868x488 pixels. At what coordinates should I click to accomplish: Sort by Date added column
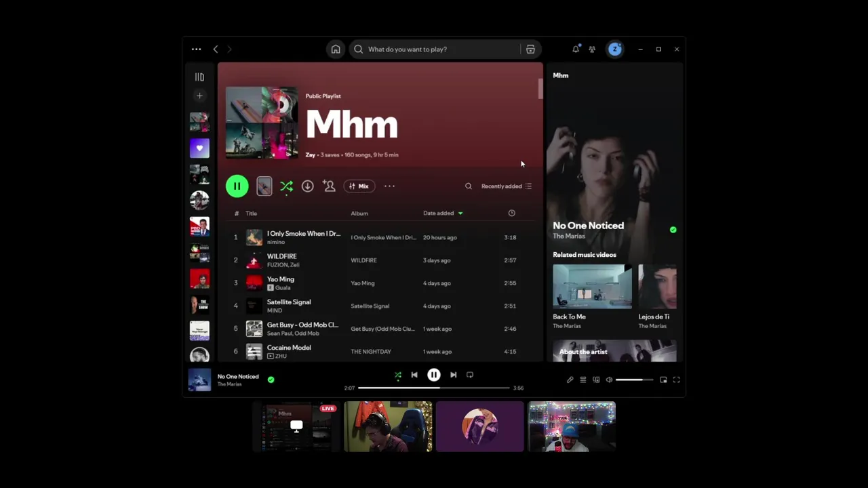pos(443,213)
